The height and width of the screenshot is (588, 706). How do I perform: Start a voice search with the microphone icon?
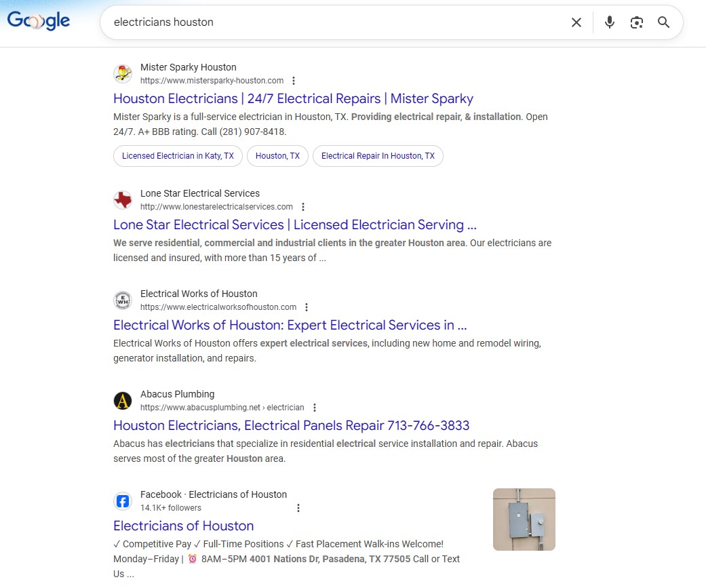[609, 22]
